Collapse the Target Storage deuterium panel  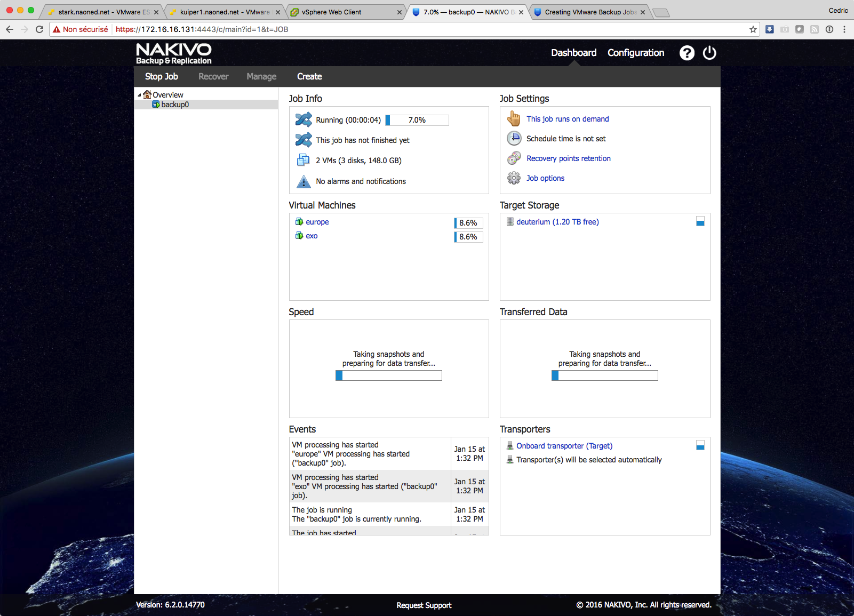700,222
